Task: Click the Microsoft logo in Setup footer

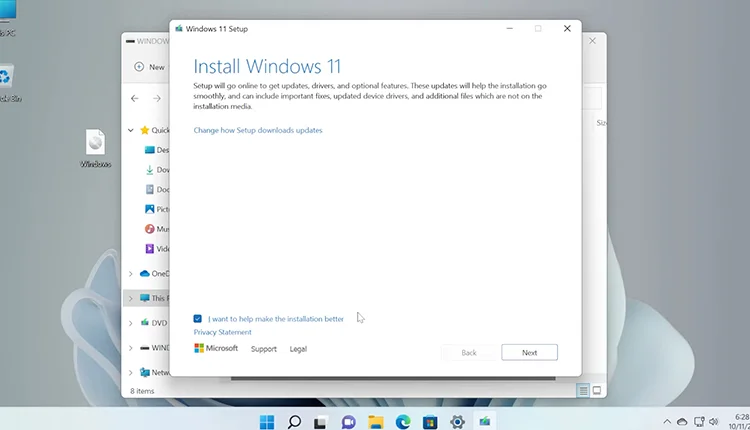Action: pos(216,348)
